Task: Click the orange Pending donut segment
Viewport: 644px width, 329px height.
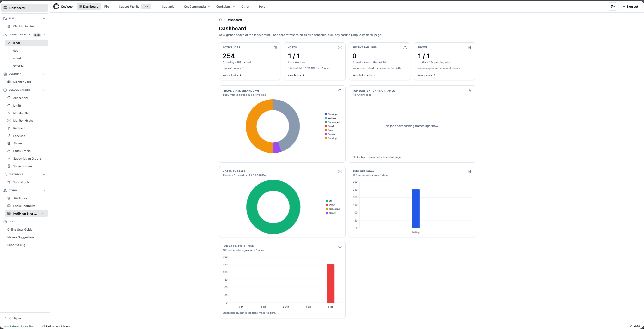Action: (252, 126)
